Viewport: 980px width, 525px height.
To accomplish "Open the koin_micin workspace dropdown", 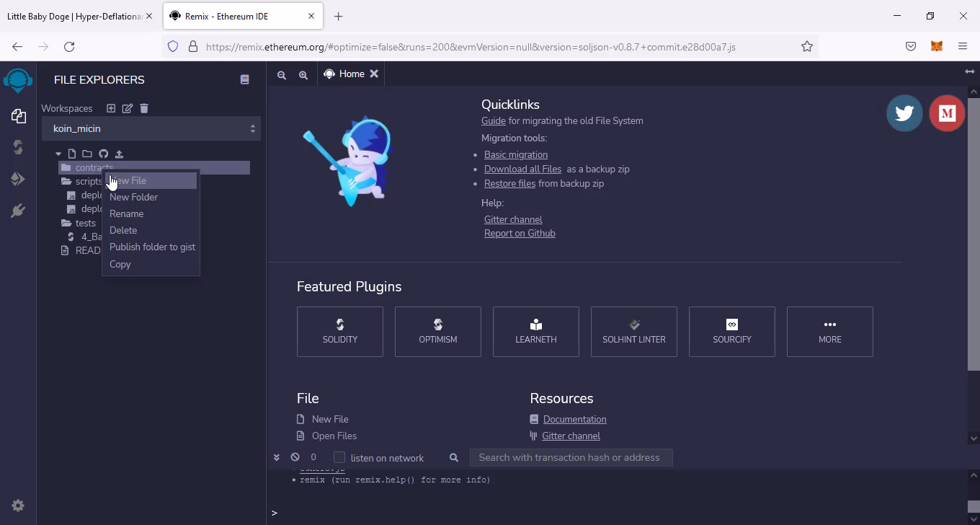I will [x=151, y=129].
